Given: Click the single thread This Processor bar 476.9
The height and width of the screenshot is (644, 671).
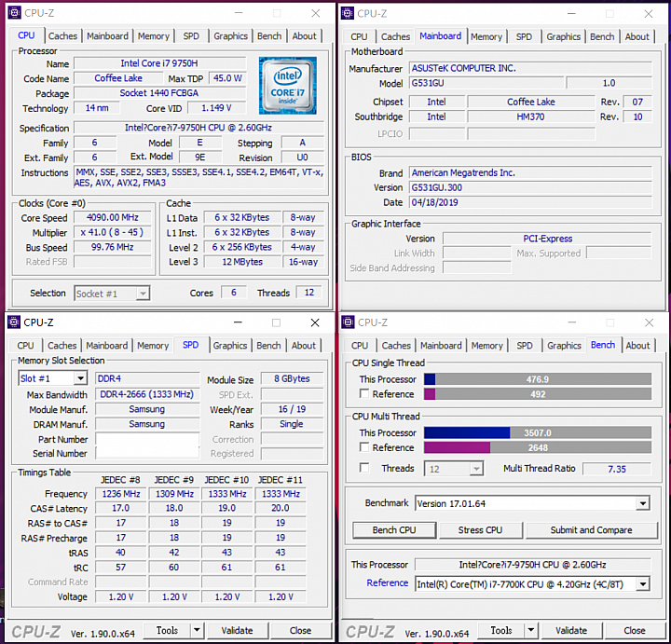Looking at the screenshot, I should tap(538, 379).
